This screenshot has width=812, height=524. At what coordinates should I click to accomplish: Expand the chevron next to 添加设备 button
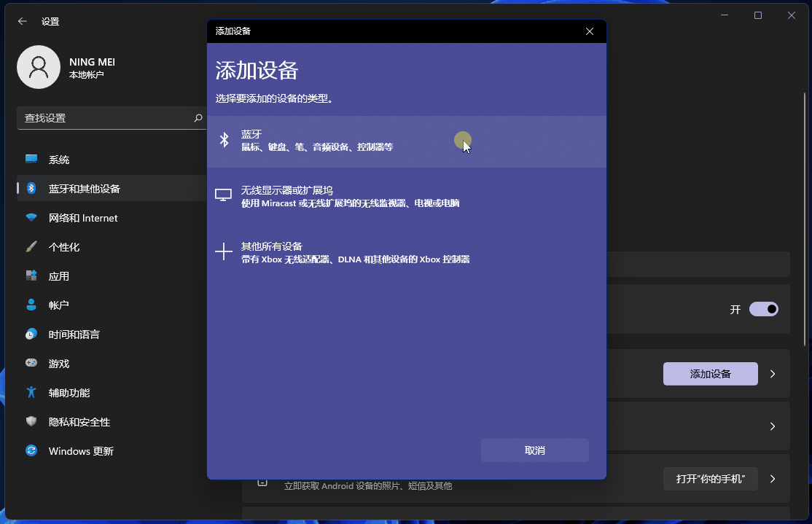pos(773,374)
